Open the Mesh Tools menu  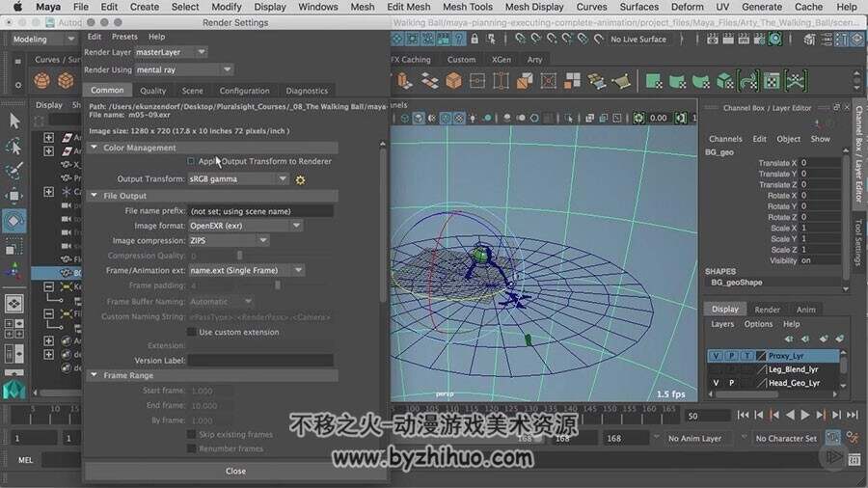click(467, 7)
